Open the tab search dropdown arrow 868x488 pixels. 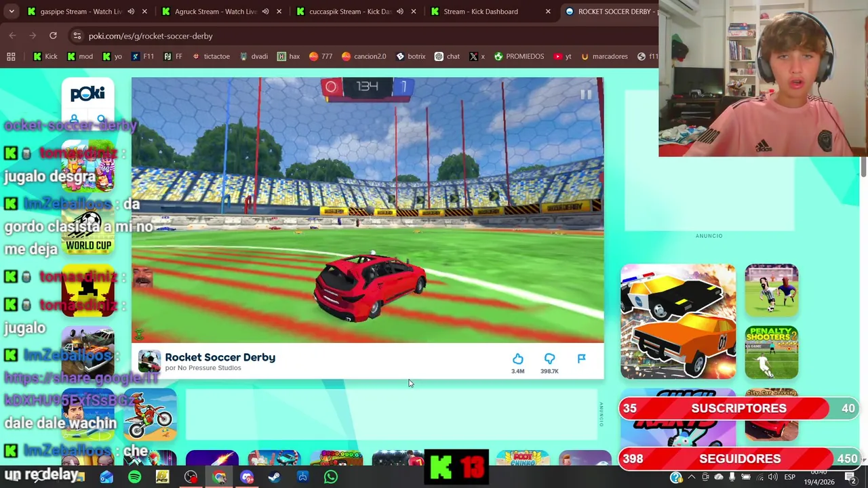[x=12, y=12]
